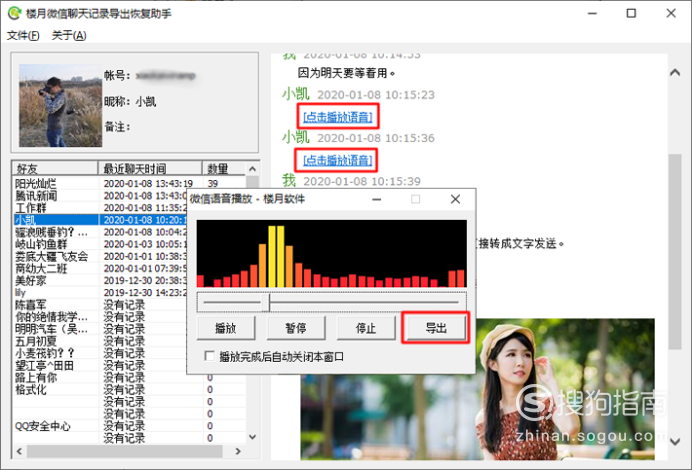Screen dimensions: 692x470
Task: Minimize the 微信语音播放 dialog
Action: tap(376, 199)
